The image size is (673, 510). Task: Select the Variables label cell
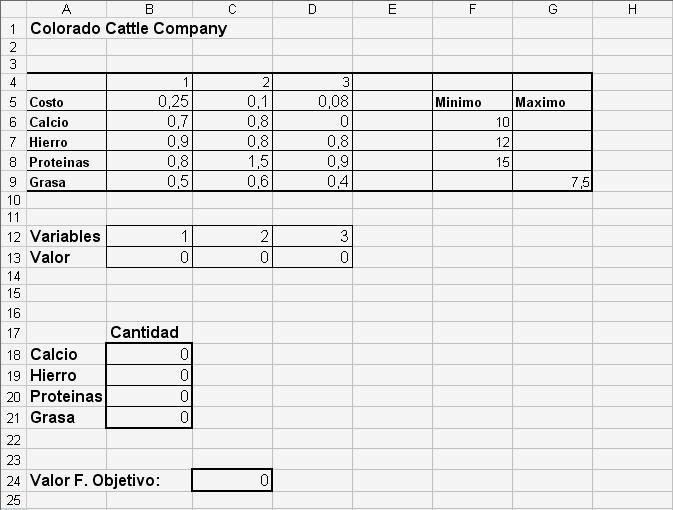tap(65, 237)
